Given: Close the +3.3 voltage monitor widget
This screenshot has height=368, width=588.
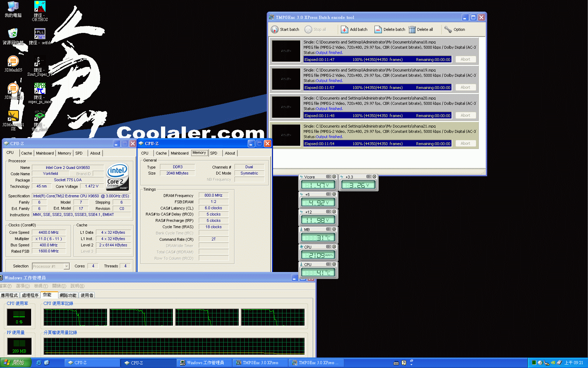Looking at the screenshot, I should 374,177.
